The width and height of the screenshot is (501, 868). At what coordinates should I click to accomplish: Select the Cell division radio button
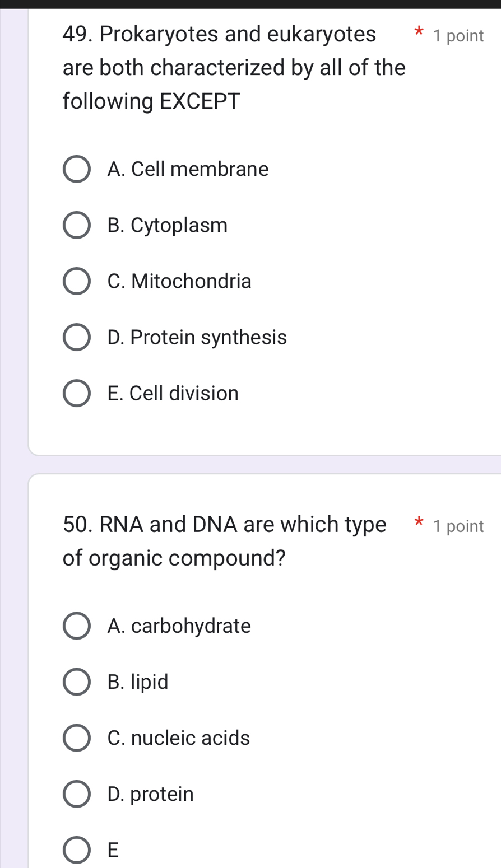(x=76, y=393)
